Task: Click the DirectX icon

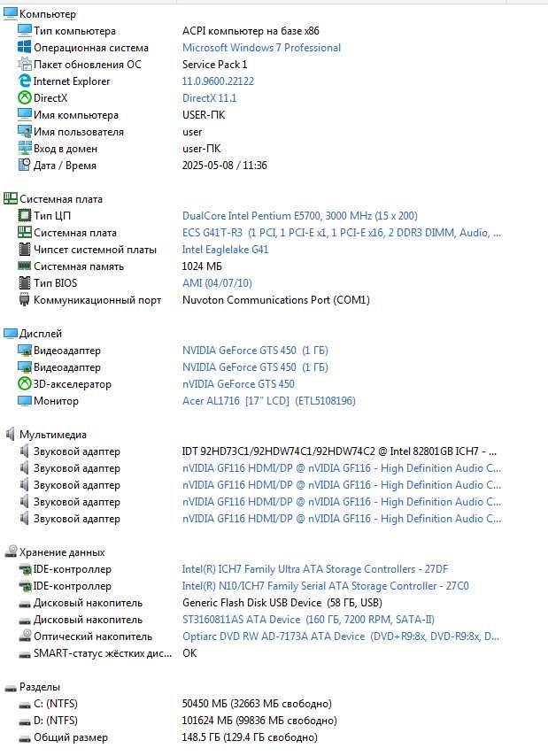Action: pos(25,98)
